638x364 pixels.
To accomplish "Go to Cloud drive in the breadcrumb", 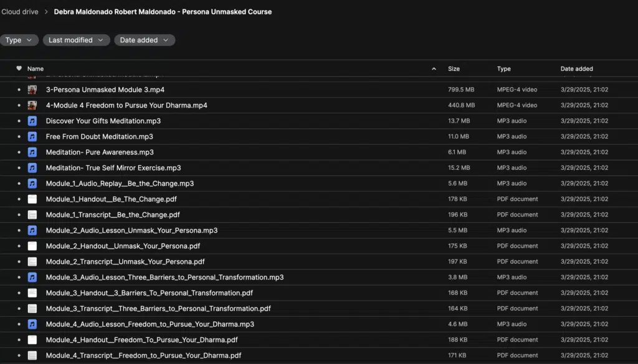I will tap(20, 12).
